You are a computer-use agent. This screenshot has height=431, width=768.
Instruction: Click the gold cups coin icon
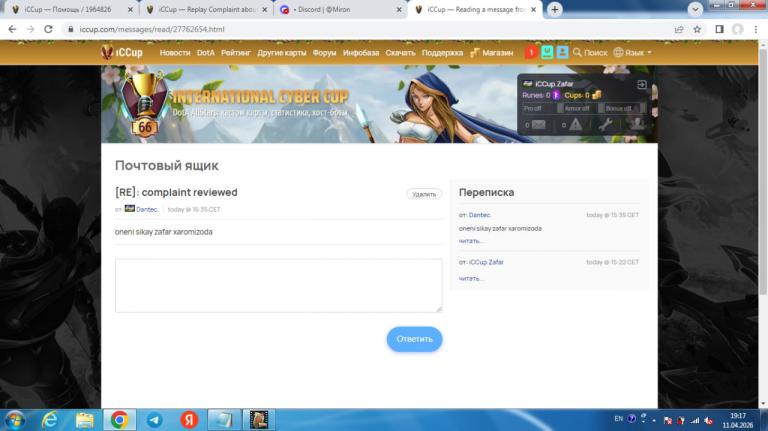pos(596,95)
